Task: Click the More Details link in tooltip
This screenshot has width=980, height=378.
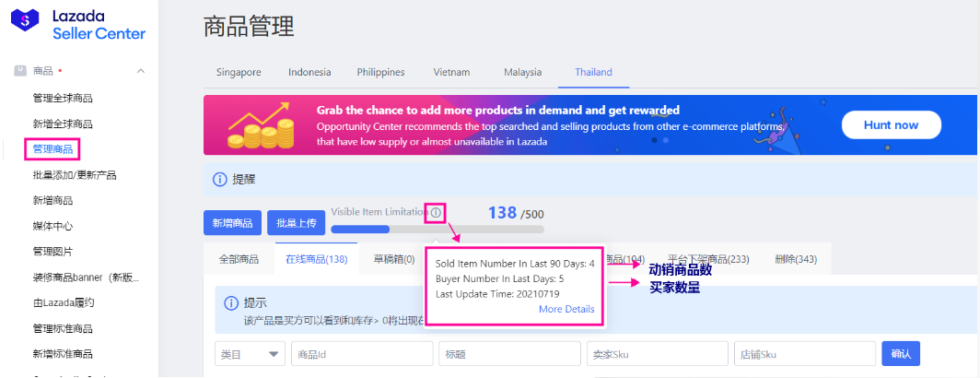Action: click(566, 309)
